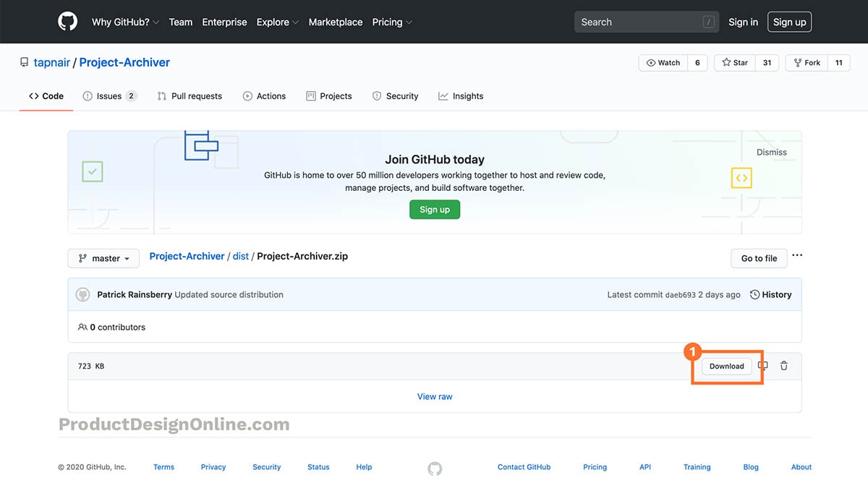Switch to the Pull requests tab

click(190, 96)
